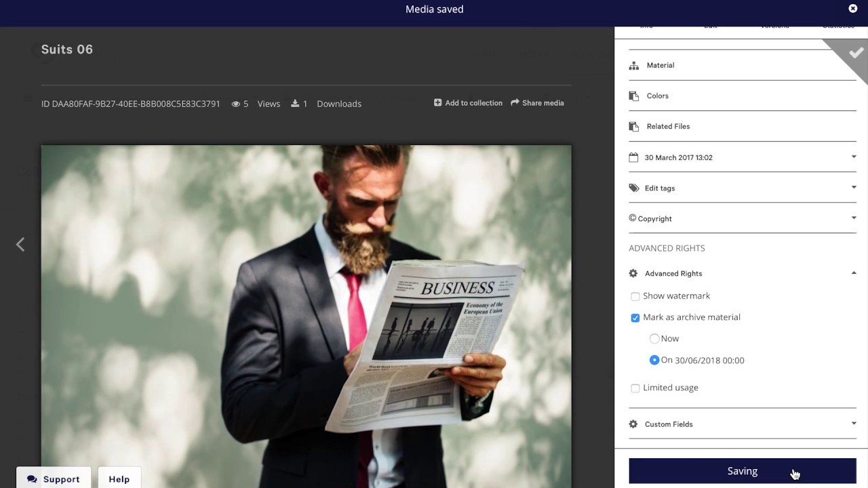Click the Custom Fields gear icon
This screenshot has width=868, height=488.
coord(633,424)
